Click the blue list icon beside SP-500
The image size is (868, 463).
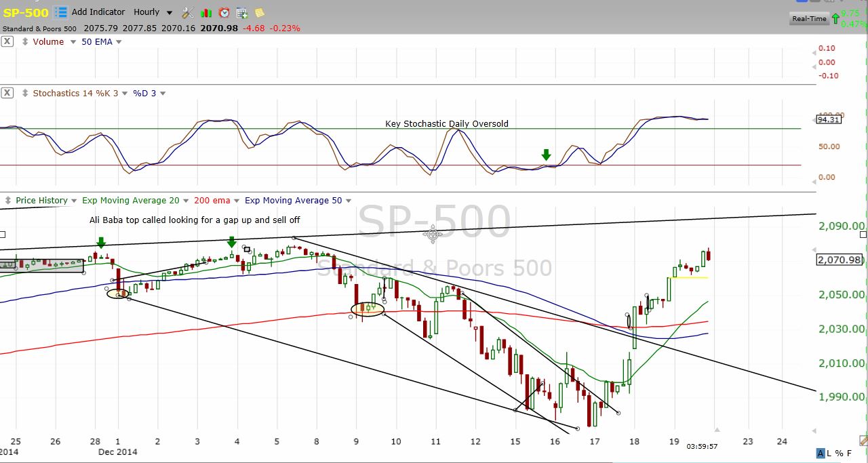point(61,12)
